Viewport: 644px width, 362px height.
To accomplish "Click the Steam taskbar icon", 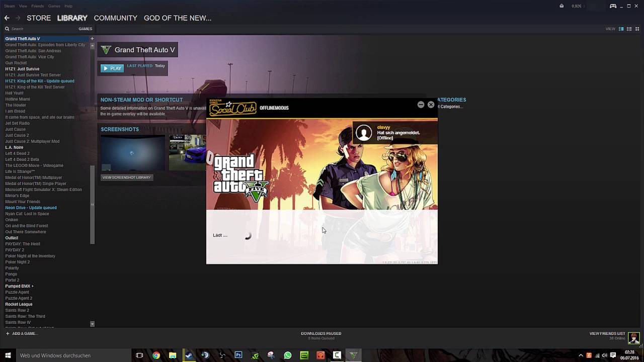I will [x=189, y=355].
